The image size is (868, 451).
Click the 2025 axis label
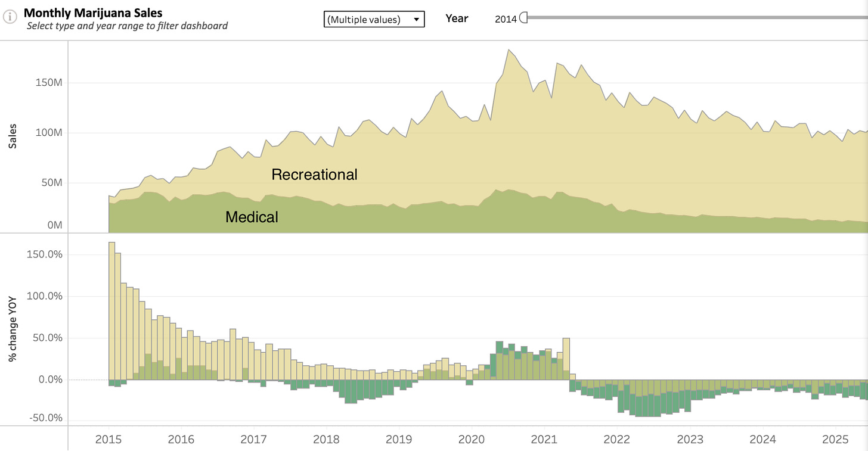(835, 439)
